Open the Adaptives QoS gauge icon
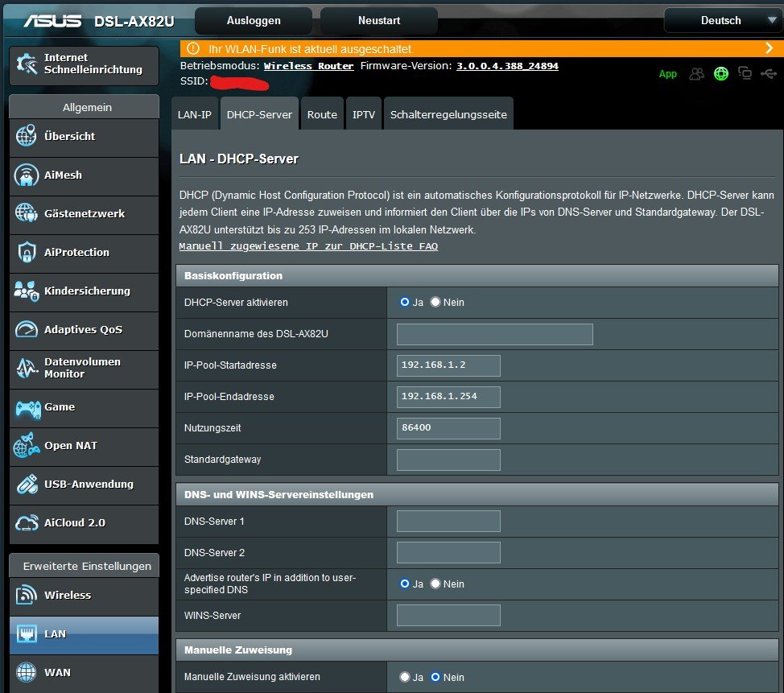Image resolution: width=784 pixels, height=693 pixels. 26,329
